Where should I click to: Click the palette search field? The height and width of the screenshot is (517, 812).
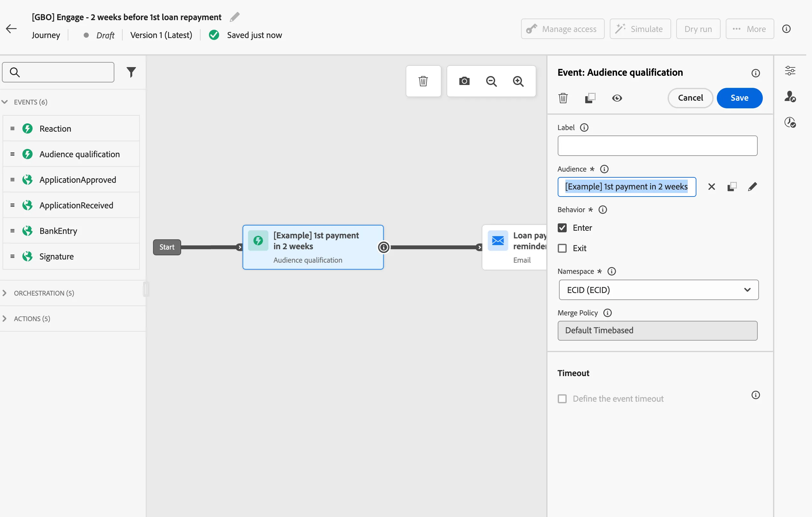point(58,72)
